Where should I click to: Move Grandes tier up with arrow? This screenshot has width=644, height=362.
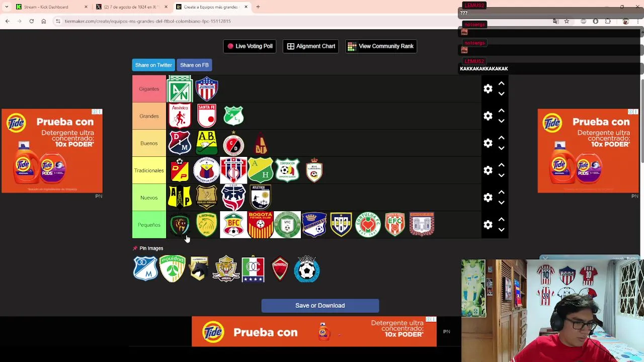click(501, 111)
